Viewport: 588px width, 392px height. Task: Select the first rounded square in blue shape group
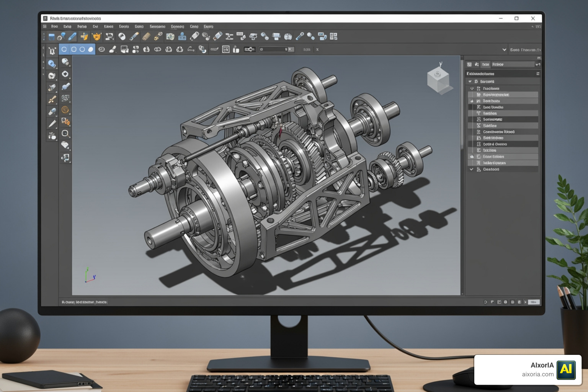tap(64, 49)
